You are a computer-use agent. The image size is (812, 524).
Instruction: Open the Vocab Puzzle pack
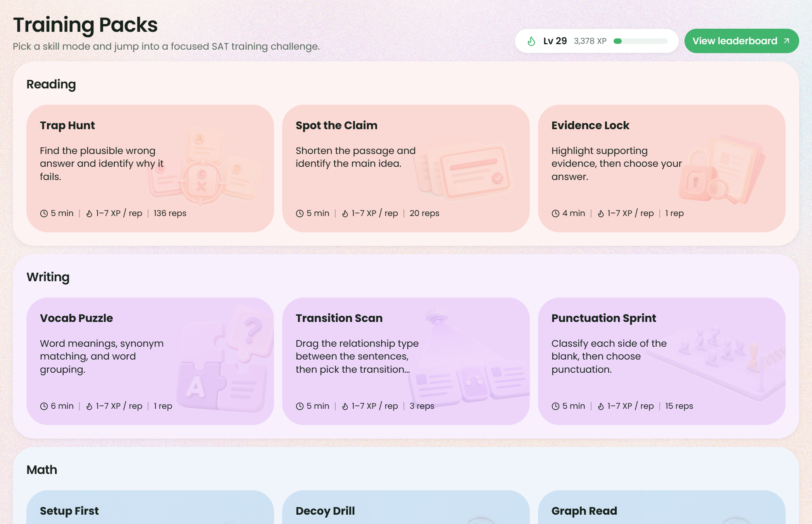[150, 361]
